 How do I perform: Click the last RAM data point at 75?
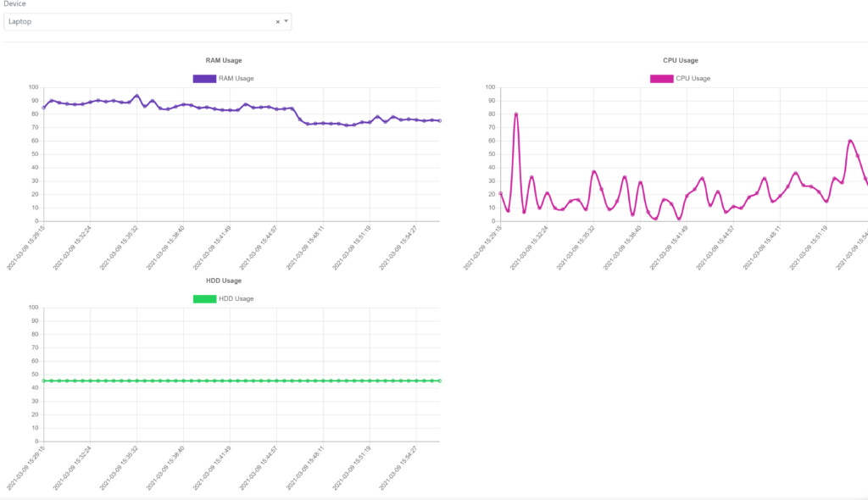440,120
